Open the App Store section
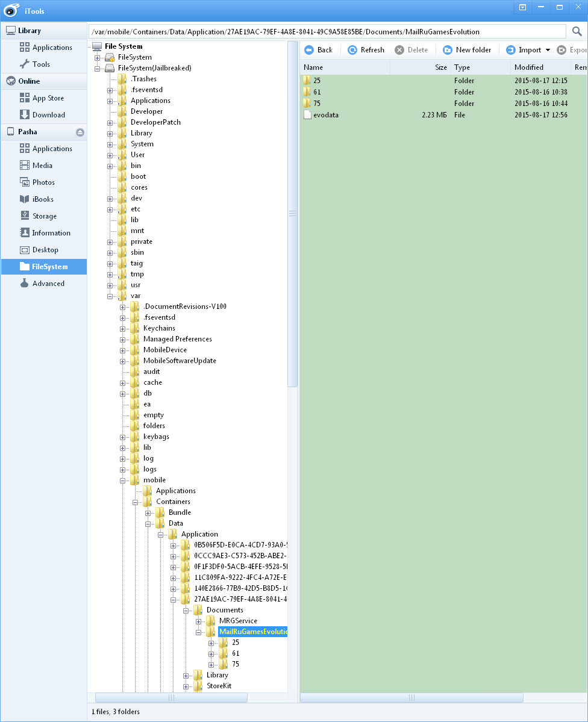Viewport: 588px width, 722px height. tap(48, 98)
